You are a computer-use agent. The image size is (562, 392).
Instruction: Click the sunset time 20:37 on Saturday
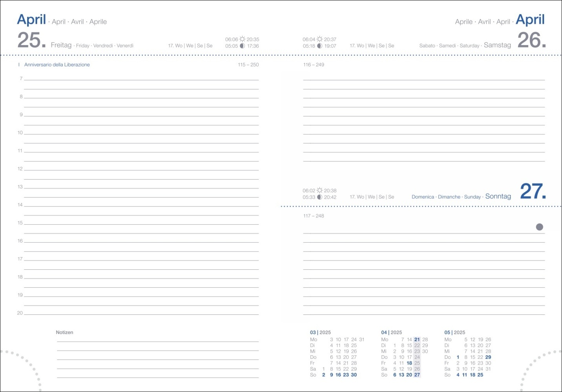coord(330,39)
